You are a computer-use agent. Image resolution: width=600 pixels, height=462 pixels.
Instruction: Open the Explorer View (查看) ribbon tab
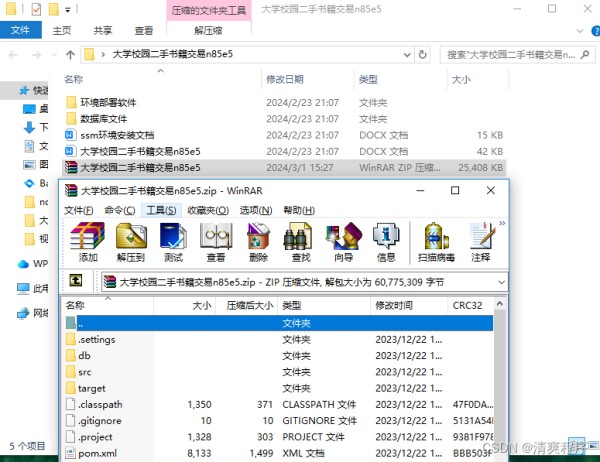pos(144,30)
